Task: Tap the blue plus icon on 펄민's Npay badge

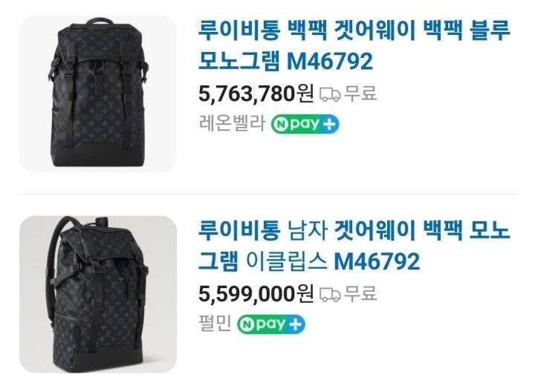Action: point(296,325)
